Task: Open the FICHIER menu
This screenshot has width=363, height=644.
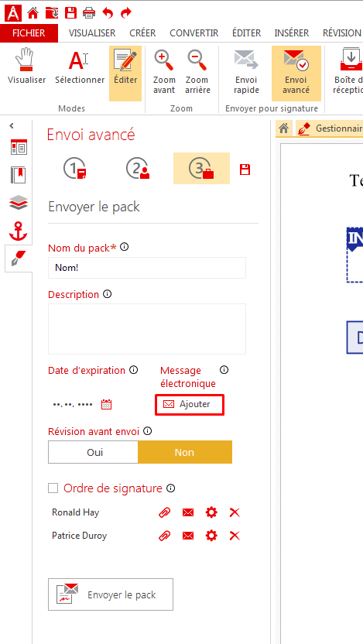Action: (29, 33)
